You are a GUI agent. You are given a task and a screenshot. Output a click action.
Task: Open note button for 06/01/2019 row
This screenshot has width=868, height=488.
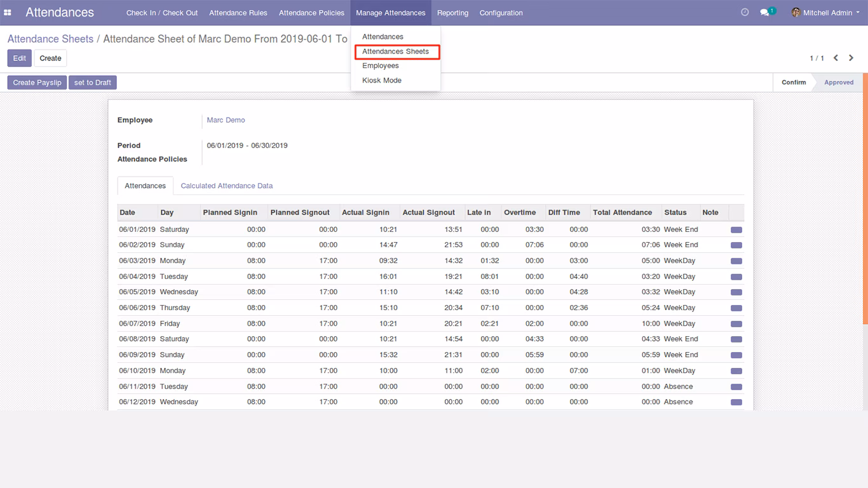tap(736, 229)
